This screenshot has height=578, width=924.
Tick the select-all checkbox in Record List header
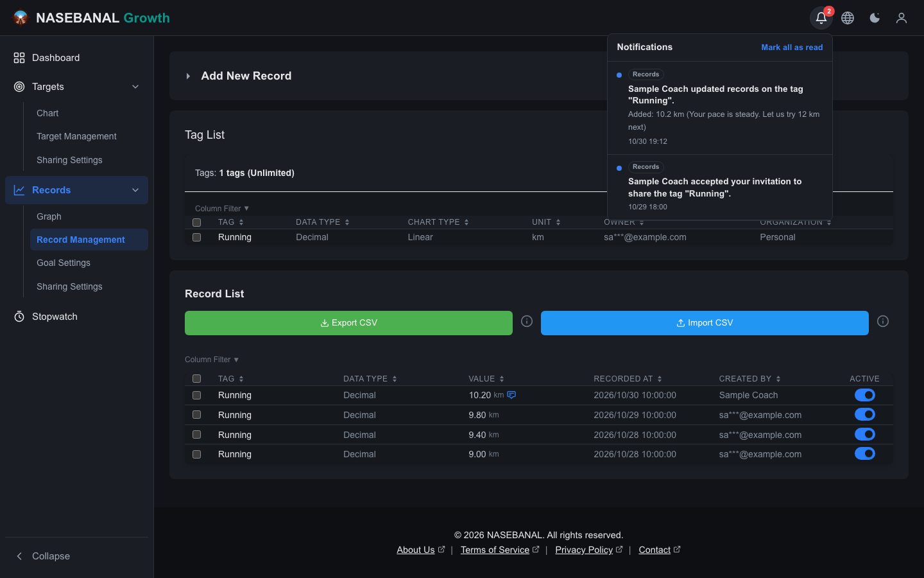[197, 379]
